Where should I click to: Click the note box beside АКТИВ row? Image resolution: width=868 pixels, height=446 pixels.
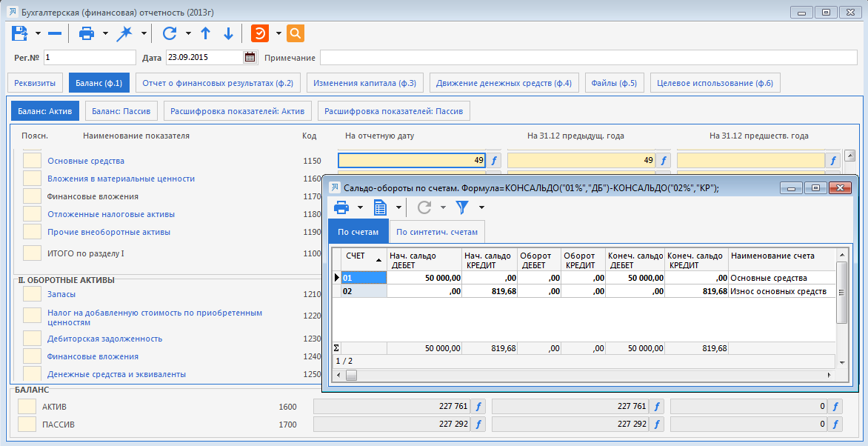(x=27, y=407)
